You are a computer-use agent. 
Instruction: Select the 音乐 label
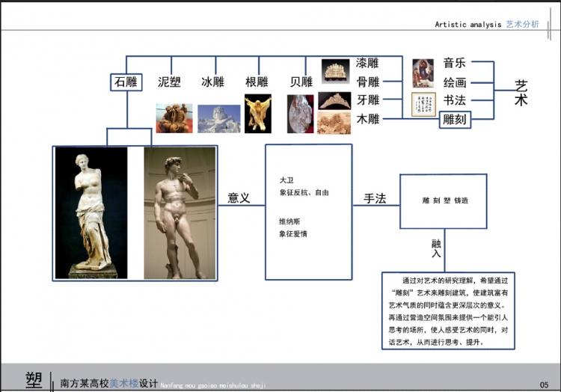pos(454,63)
